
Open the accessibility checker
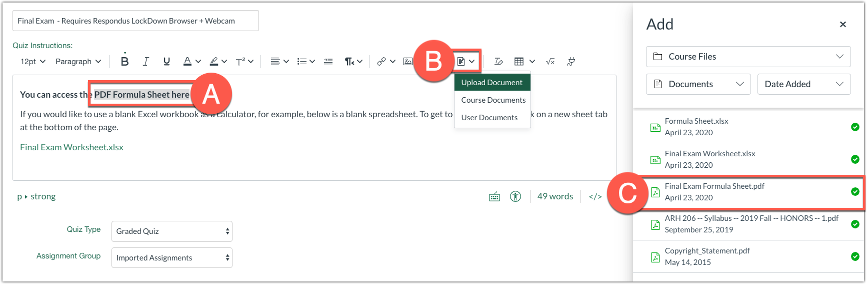click(x=515, y=196)
